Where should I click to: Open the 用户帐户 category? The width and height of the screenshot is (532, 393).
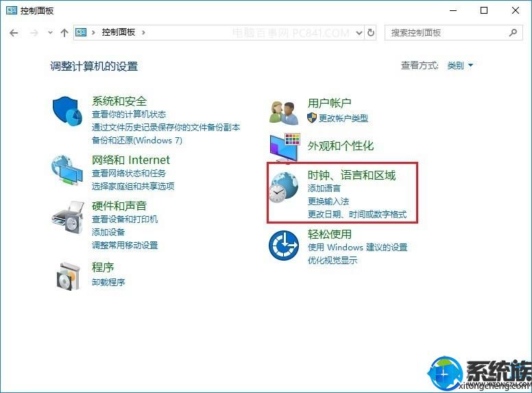coord(330,103)
